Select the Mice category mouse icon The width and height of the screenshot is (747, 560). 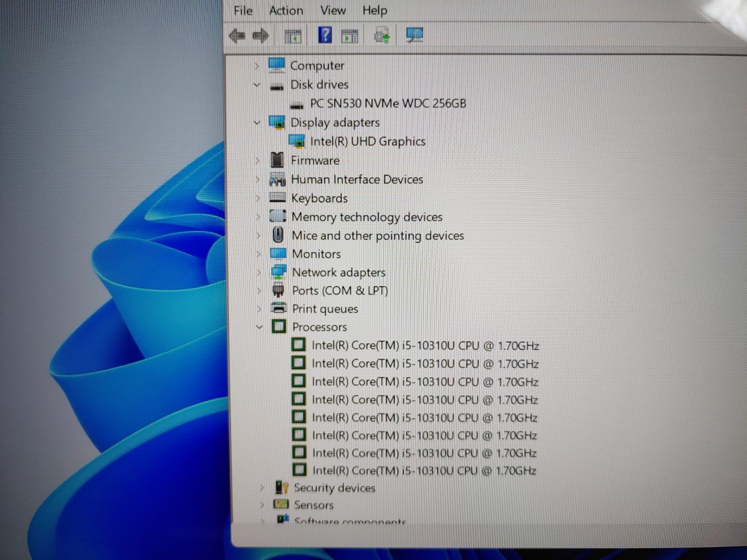278,235
